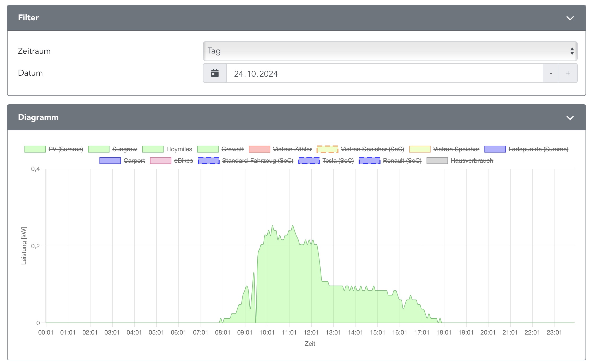The width and height of the screenshot is (591, 364).
Task: Go to previous day with minus button
Action: click(x=551, y=73)
